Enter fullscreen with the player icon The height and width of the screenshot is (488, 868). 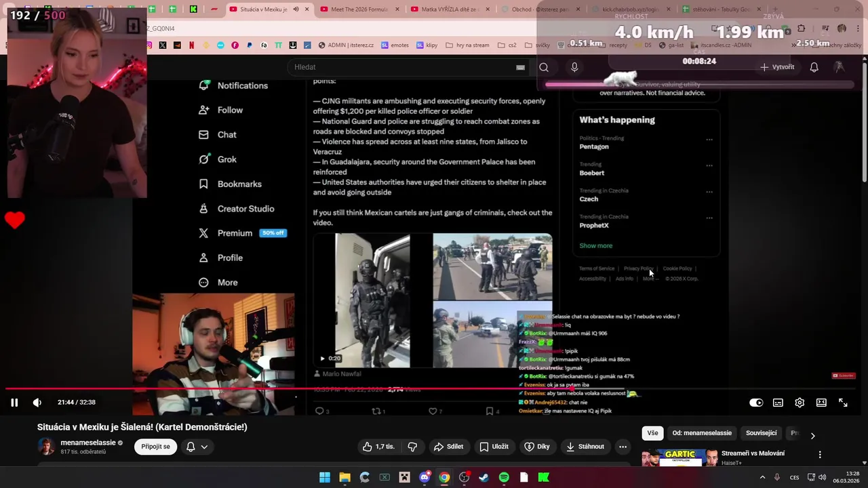pos(843,403)
